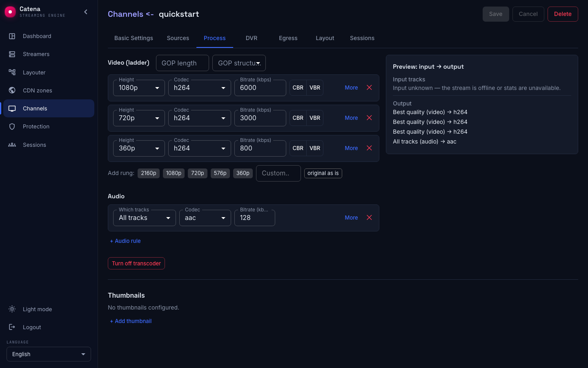Add a 2160p rung
The image size is (588, 368).
click(x=149, y=173)
